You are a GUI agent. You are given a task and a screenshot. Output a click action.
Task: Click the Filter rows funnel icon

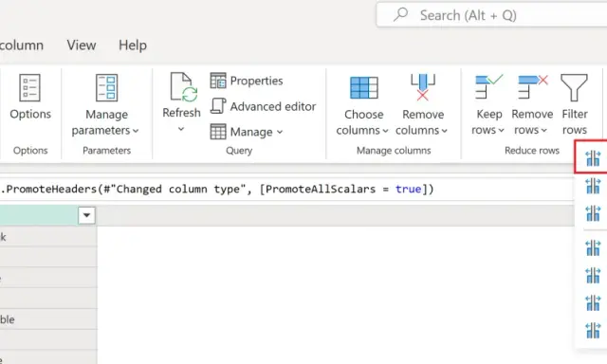coord(574,88)
